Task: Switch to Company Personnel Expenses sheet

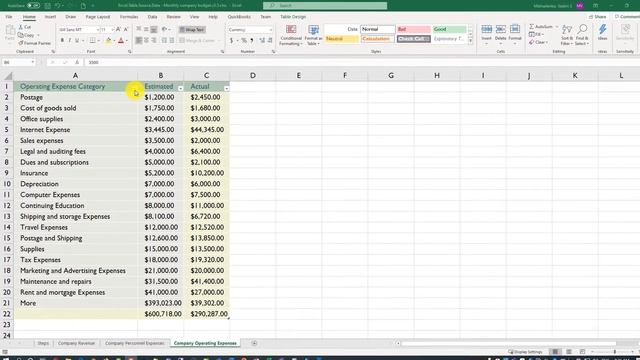Action: pos(134,343)
